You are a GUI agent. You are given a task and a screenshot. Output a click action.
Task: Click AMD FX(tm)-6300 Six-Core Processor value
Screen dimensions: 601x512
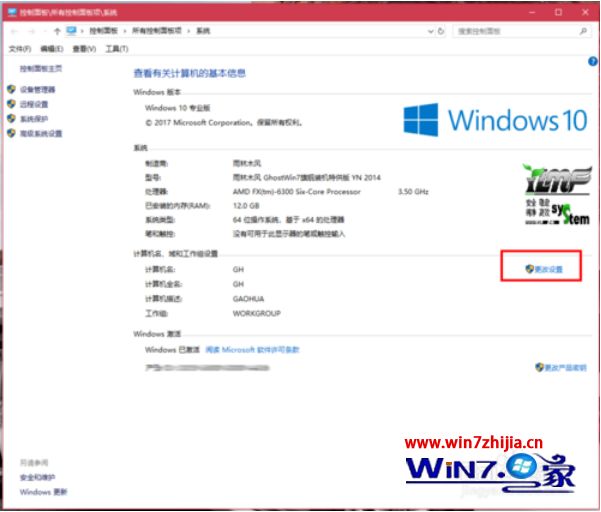(x=297, y=192)
